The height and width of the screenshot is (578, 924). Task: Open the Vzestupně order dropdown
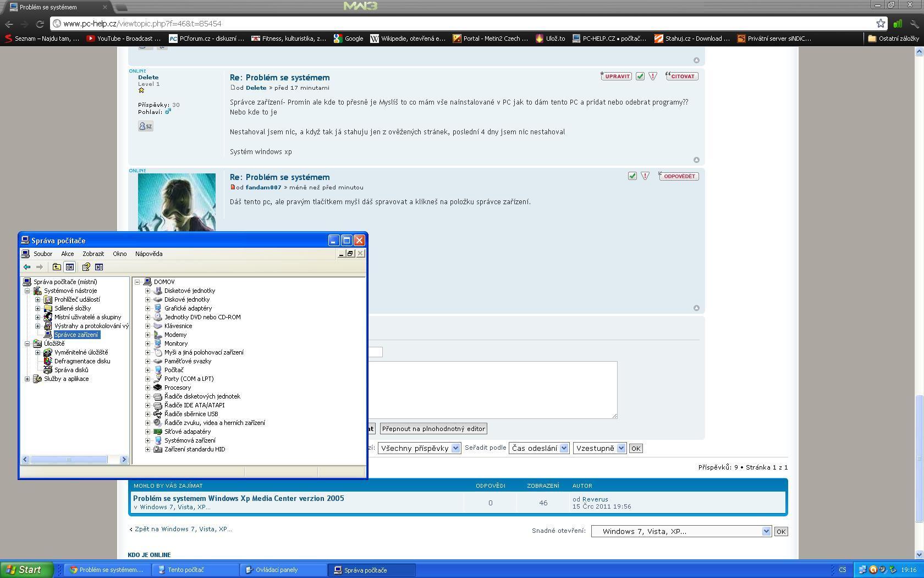[599, 448]
